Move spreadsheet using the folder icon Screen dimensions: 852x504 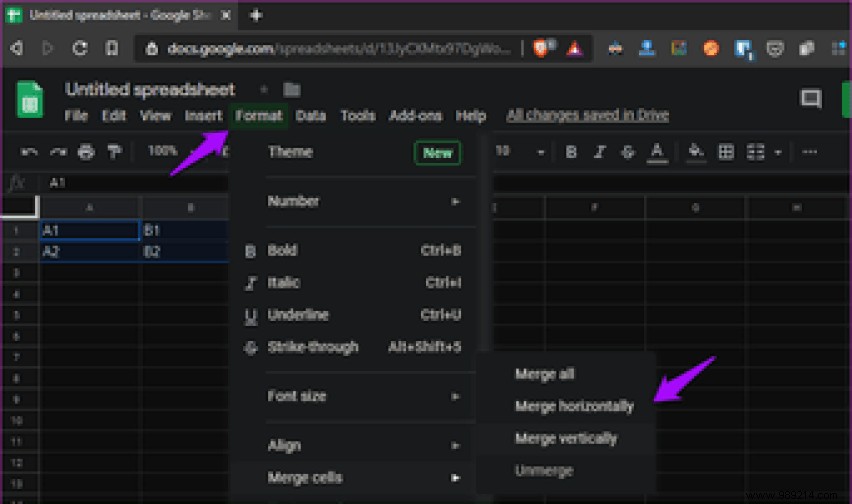click(292, 89)
